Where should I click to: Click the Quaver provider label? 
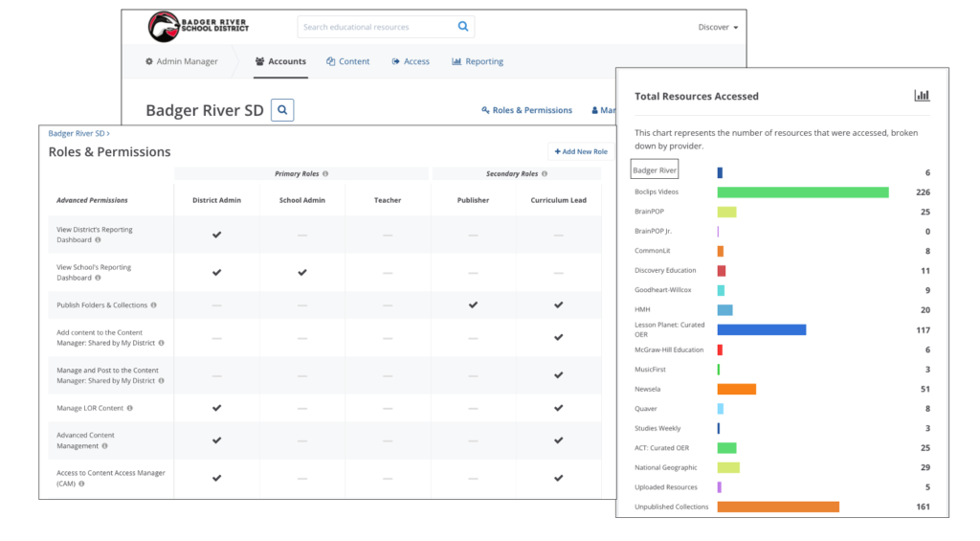[x=646, y=409]
